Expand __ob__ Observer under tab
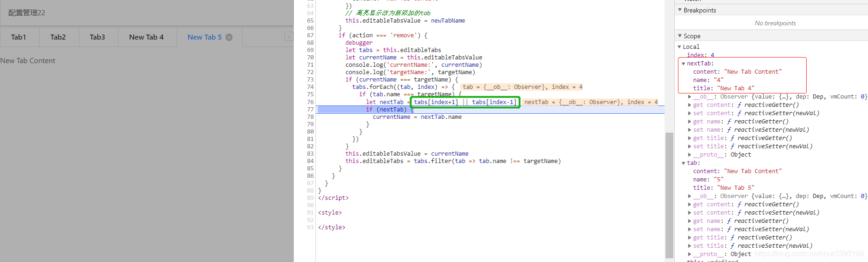 point(690,196)
